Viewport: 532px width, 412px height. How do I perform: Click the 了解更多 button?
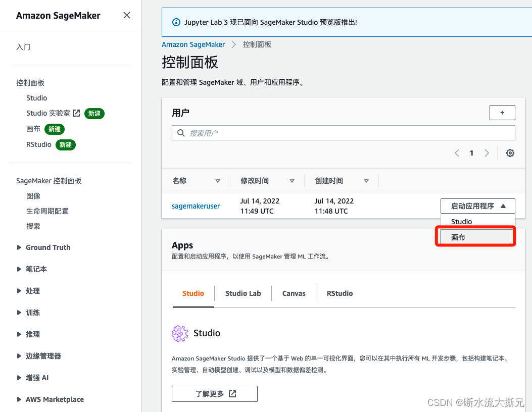click(214, 394)
